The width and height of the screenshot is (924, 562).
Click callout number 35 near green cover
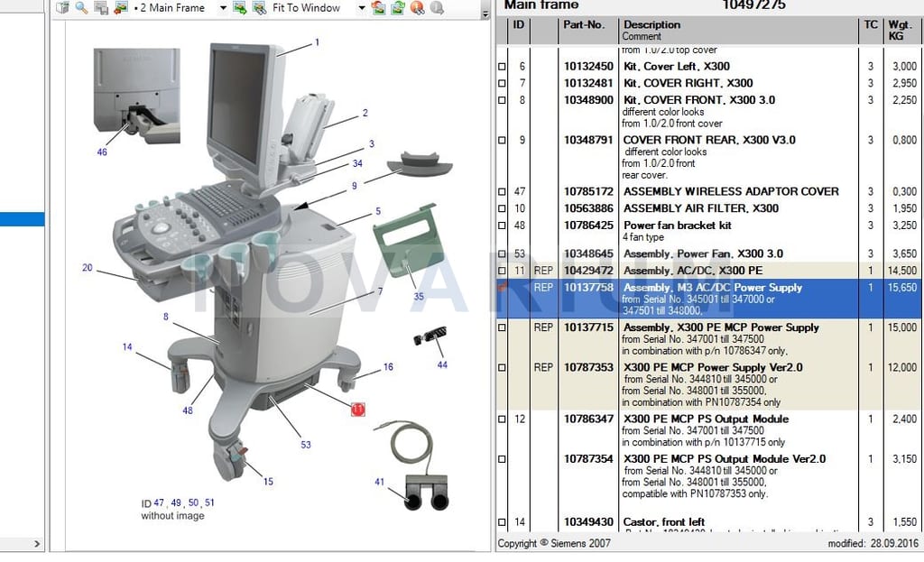(419, 296)
